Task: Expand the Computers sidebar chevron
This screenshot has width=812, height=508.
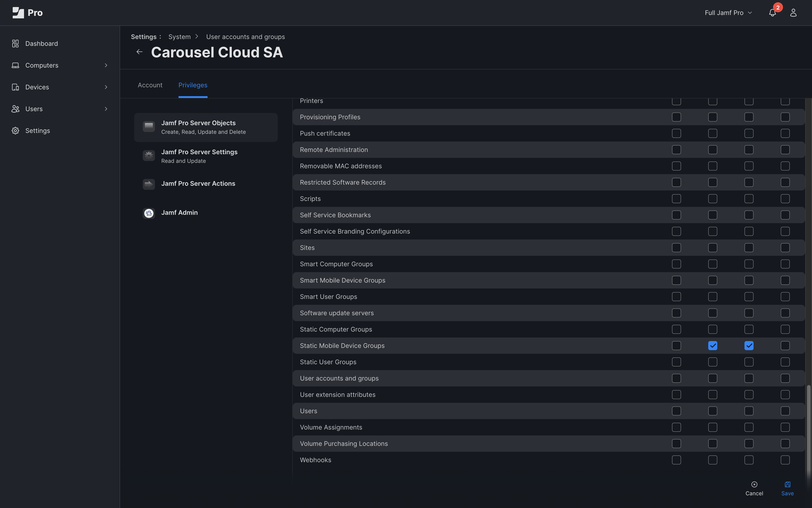Action: (x=106, y=65)
